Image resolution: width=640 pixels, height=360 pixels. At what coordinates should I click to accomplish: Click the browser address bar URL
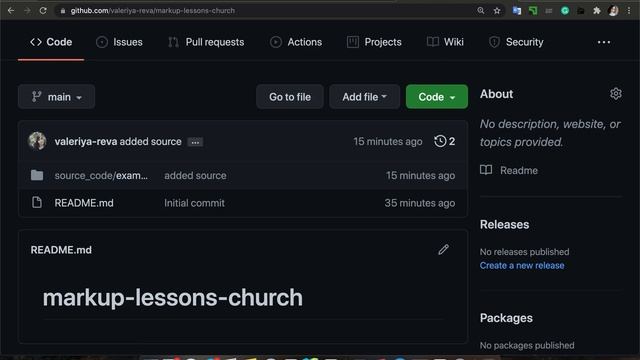(x=153, y=11)
